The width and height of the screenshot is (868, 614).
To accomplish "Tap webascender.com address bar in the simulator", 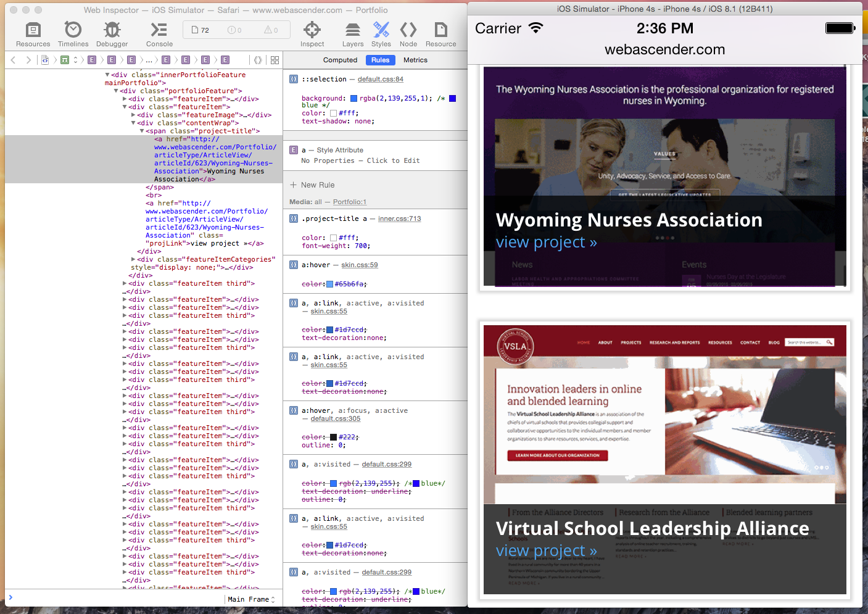I will coord(665,49).
